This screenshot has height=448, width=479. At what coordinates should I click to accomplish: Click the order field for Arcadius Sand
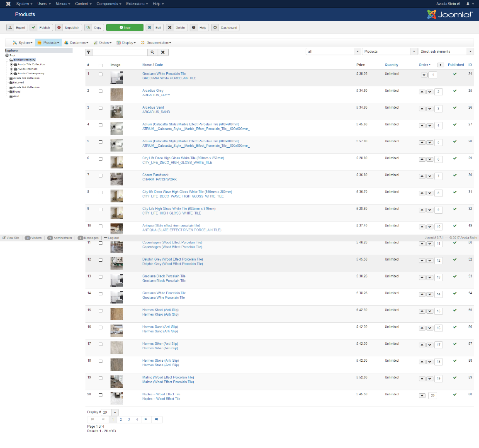438,109
